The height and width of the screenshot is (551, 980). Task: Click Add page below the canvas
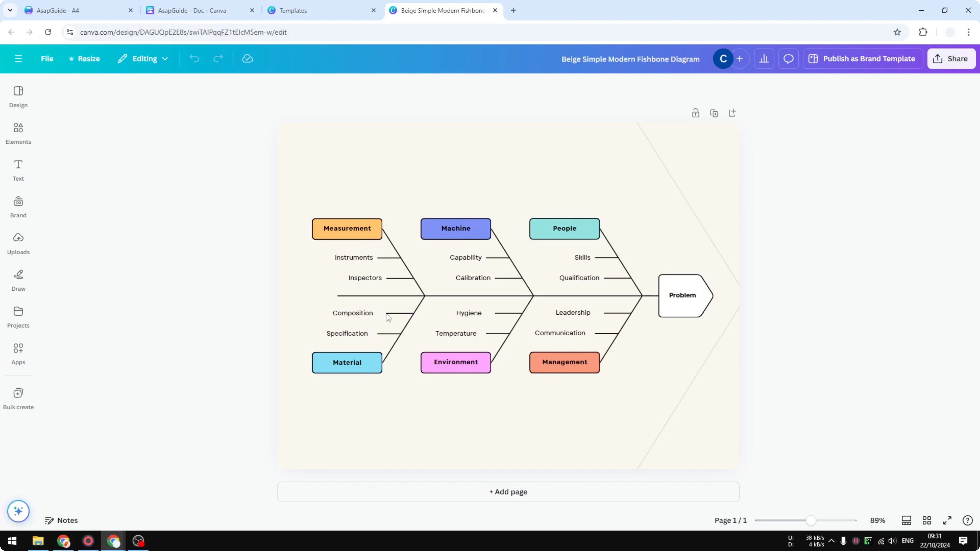508,492
